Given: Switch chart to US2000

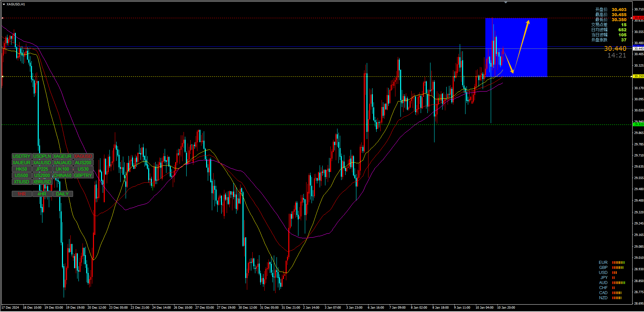Looking at the screenshot, I should click(42, 175).
